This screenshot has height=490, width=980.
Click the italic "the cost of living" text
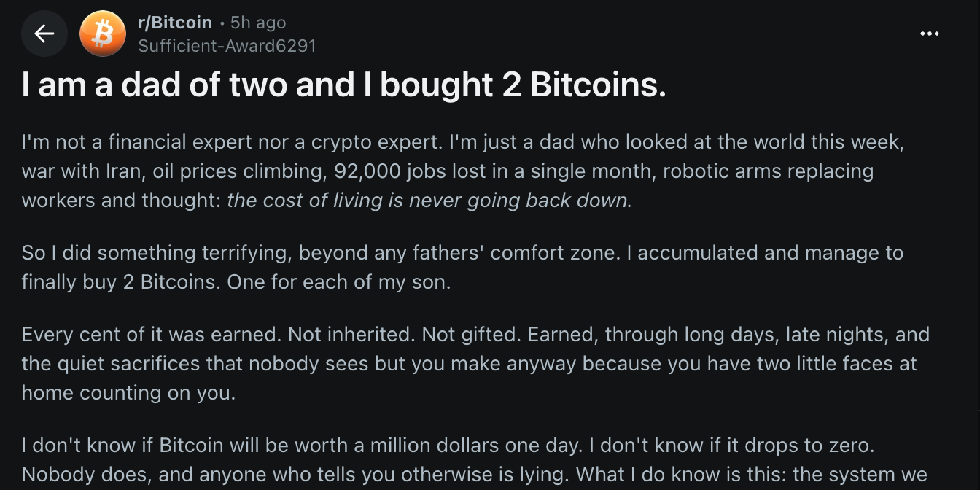[x=306, y=201]
